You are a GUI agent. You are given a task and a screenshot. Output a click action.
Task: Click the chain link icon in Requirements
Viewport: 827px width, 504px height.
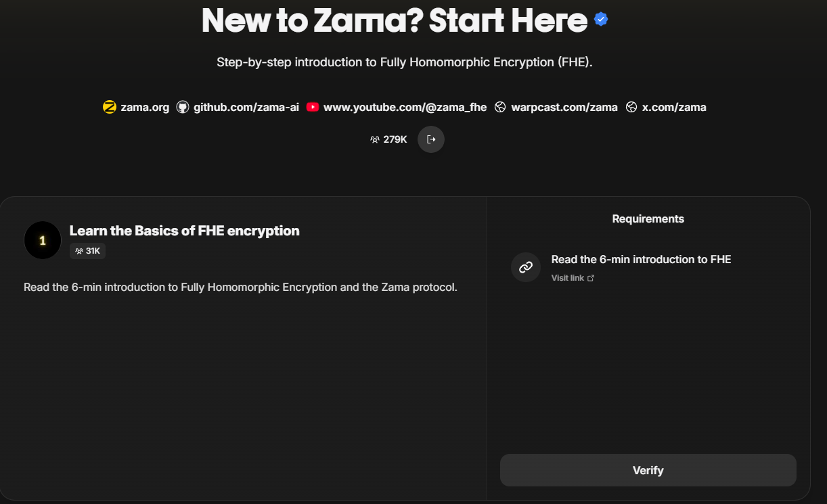click(x=526, y=267)
